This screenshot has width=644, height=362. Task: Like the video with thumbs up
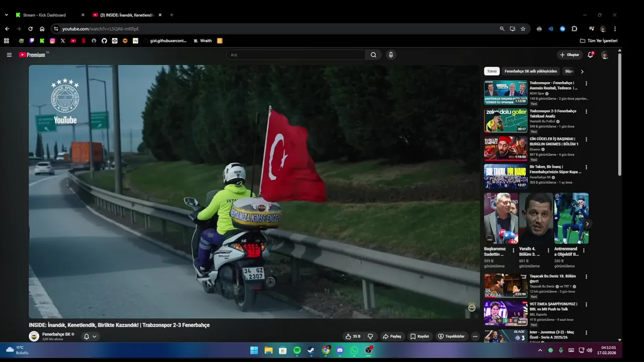coord(353,336)
